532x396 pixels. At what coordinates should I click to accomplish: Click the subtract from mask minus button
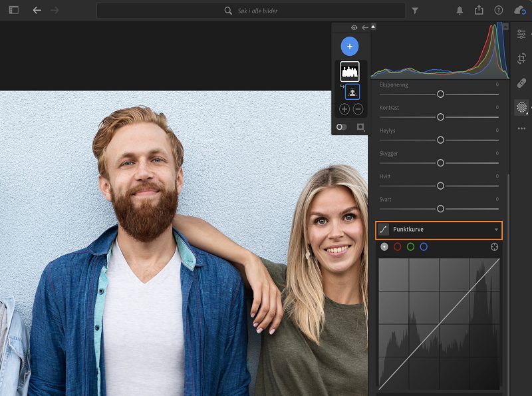358,108
